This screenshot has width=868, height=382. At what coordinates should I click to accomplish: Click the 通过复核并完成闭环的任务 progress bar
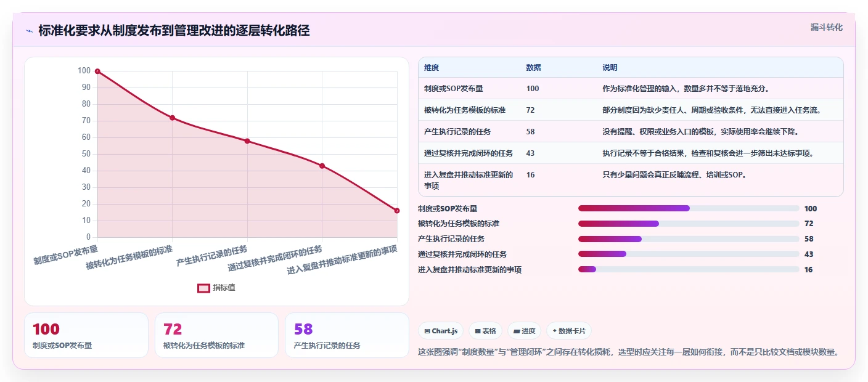pos(689,254)
